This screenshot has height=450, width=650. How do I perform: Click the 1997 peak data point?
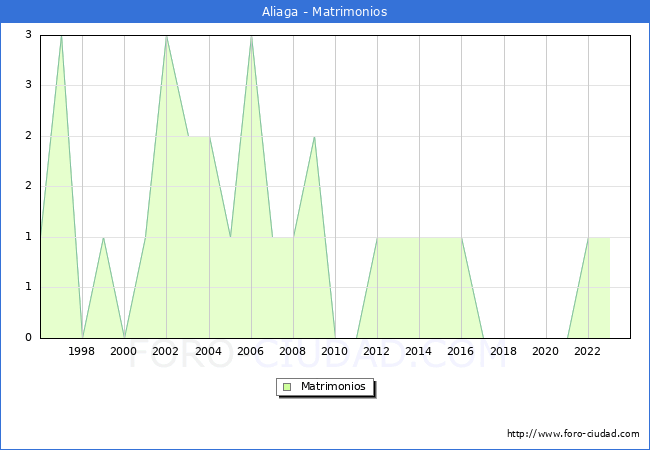[61, 36]
